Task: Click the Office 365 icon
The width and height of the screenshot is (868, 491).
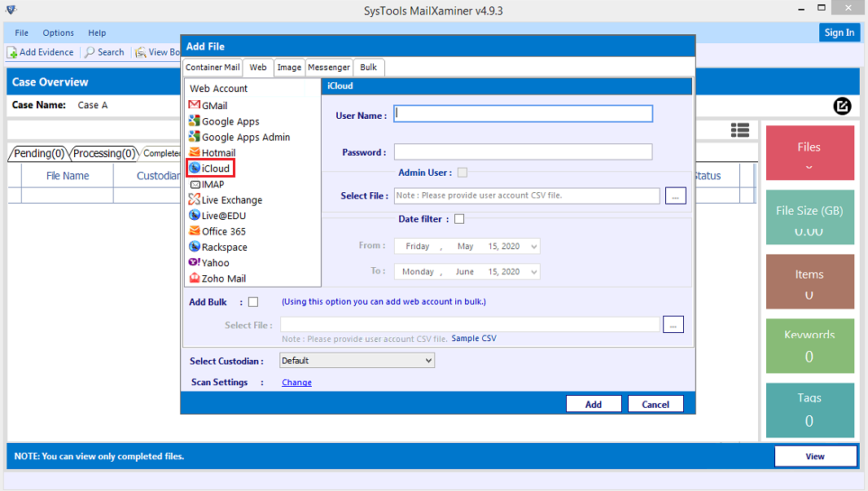Action: tap(194, 230)
